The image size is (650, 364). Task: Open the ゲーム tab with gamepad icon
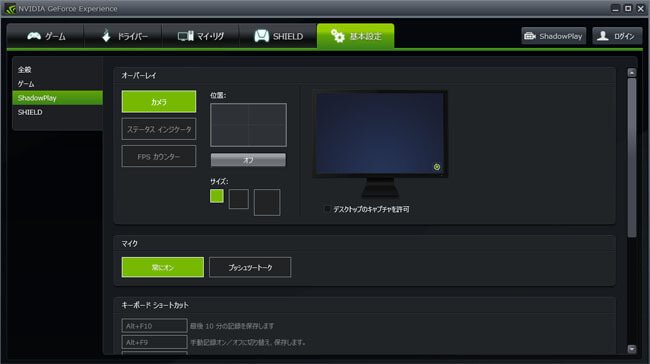(x=46, y=36)
